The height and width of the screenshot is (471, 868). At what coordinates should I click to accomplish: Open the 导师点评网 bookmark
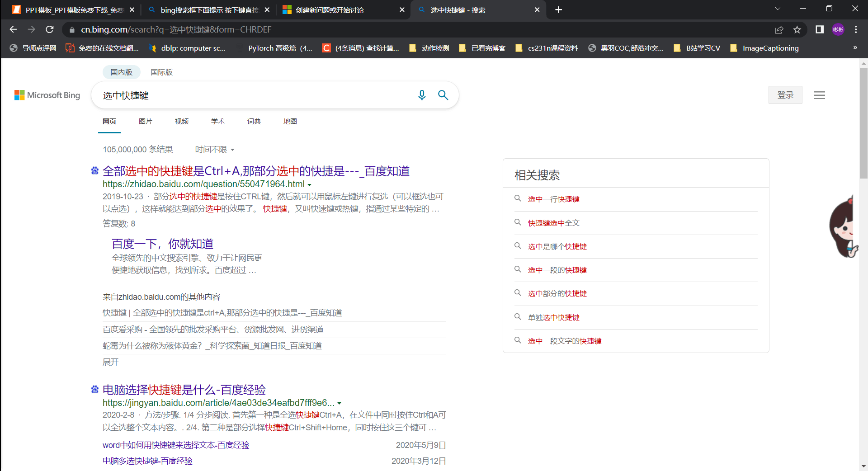pos(33,48)
